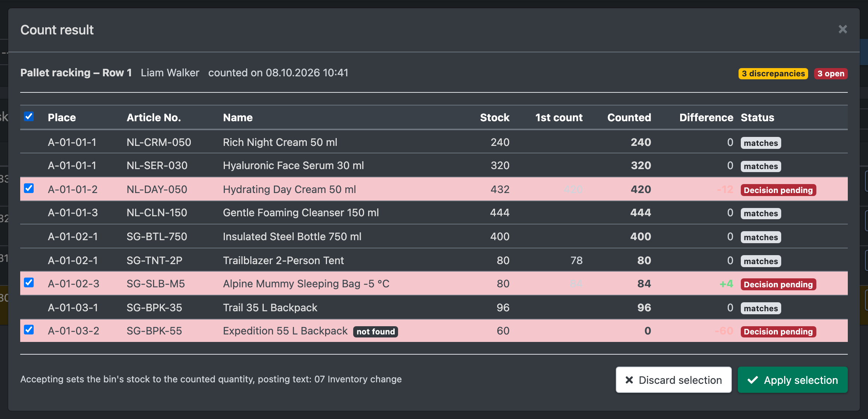
Task: Click article number SG-TNT-2P
Action: click(x=155, y=260)
